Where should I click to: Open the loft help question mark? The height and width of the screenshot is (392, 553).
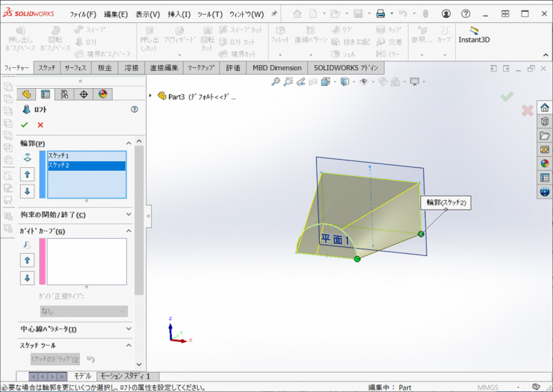(x=135, y=109)
